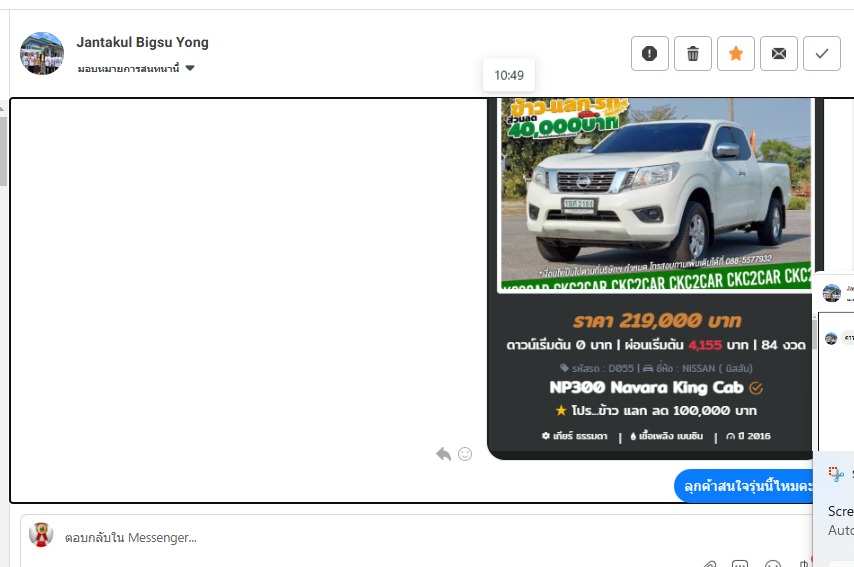Select the price text 219,000 baht
854x567 pixels.
pos(656,320)
